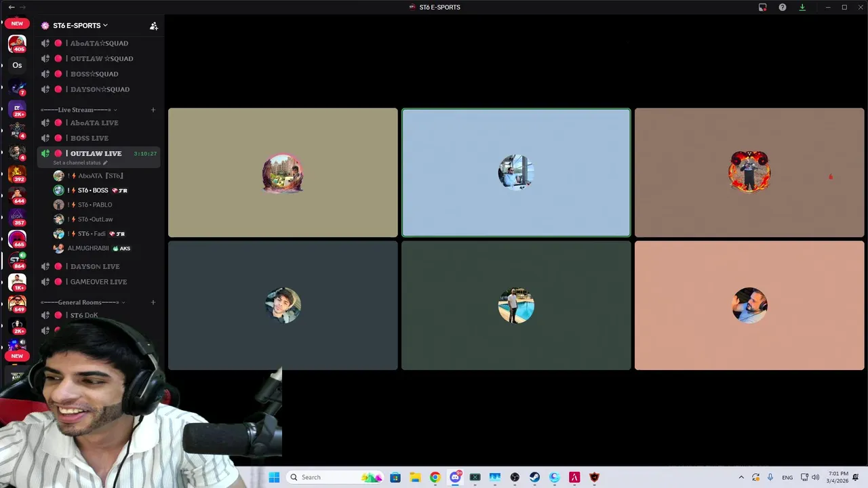Open Microsoft Store from taskbar

coord(395,477)
